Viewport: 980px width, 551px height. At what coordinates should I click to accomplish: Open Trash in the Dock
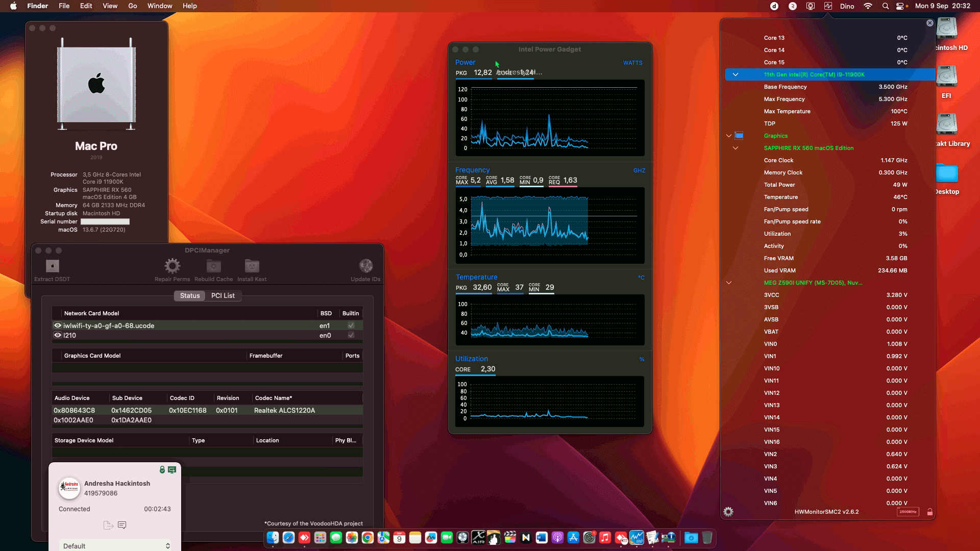tap(707, 537)
